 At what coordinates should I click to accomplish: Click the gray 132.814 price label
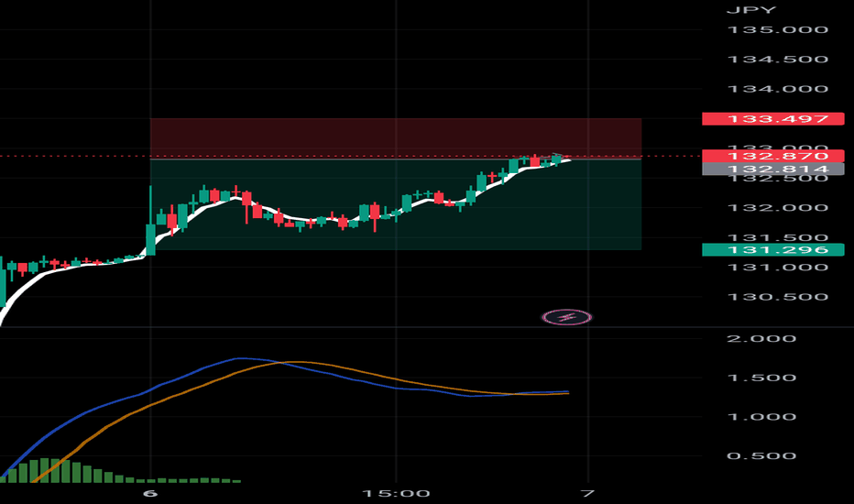772,169
